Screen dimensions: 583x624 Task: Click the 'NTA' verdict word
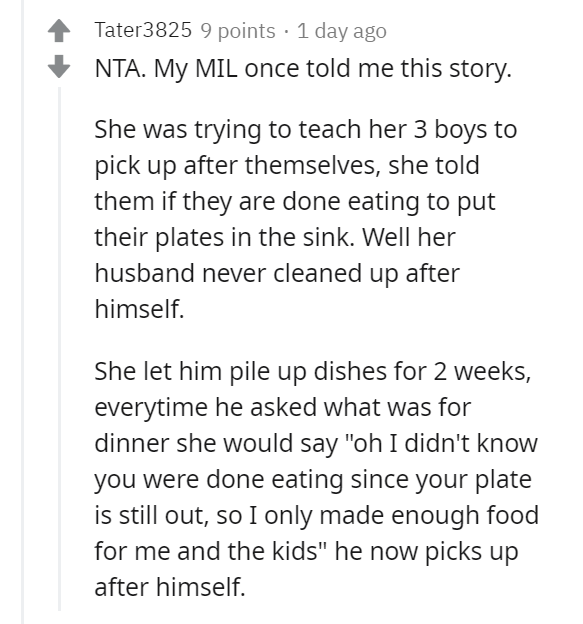point(117,68)
